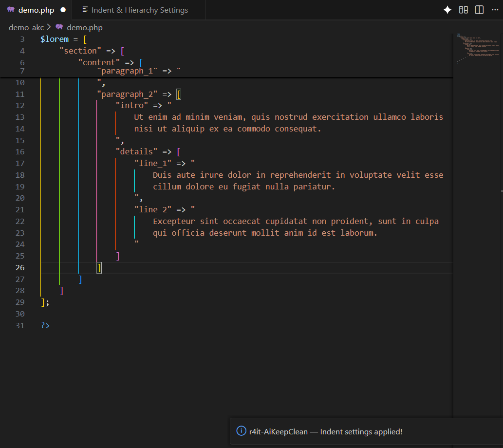The image size is (503, 448).
Task: Open the demo-akc breadcrumb dropdown
Action: (x=26, y=27)
